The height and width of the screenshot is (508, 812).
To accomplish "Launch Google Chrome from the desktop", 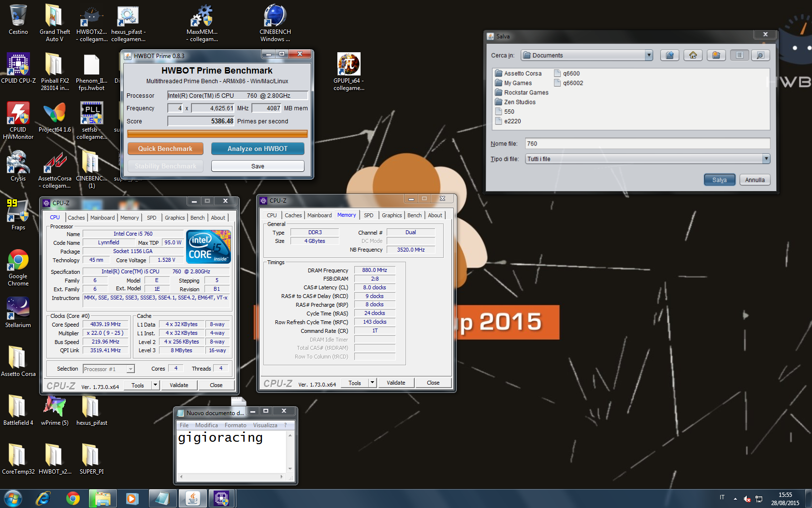I will click(x=18, y=268).
